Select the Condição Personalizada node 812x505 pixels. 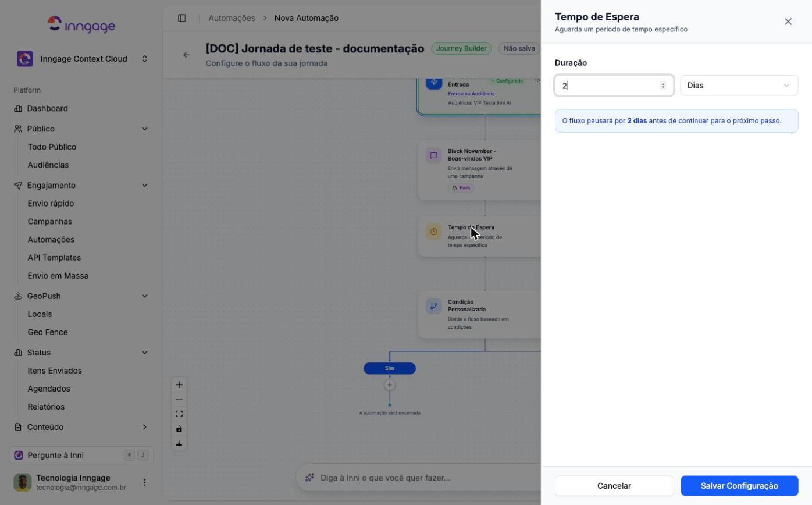pos(480,314)
